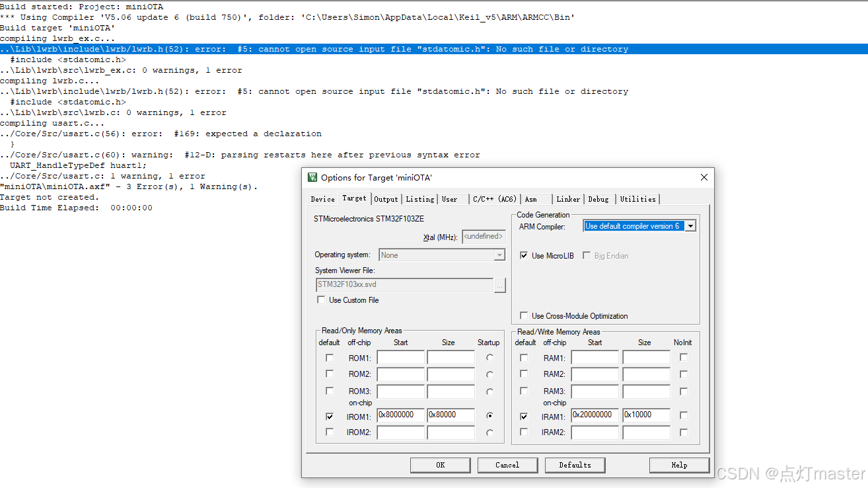Edit the IROM1 Start address field
The height and width of the screenshot is (488, 868).
coord(400,415)
